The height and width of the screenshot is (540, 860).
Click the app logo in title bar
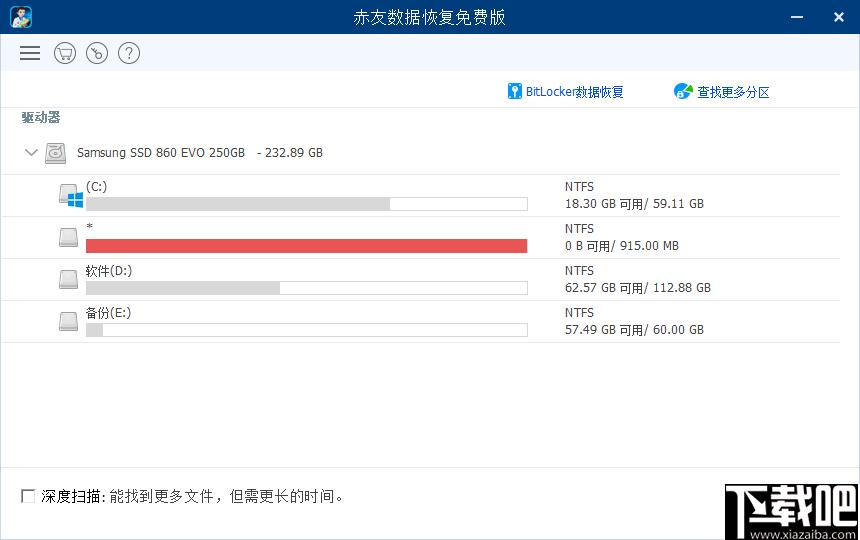(x=21, y=17)
